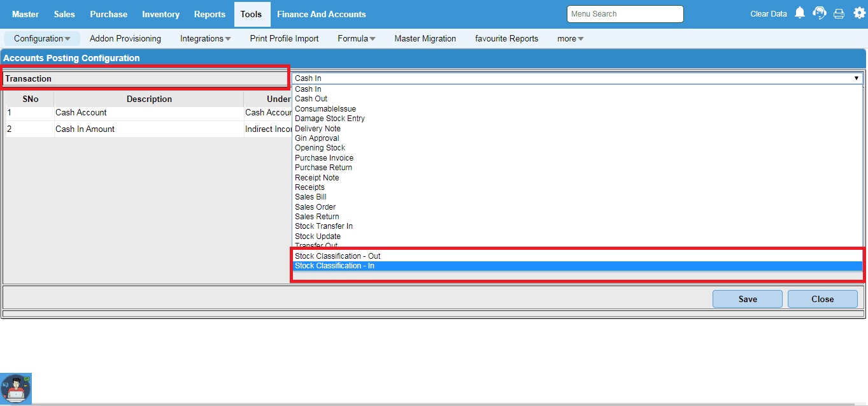Open the assistant avatar icon at bottom left

tap(16, 389)
